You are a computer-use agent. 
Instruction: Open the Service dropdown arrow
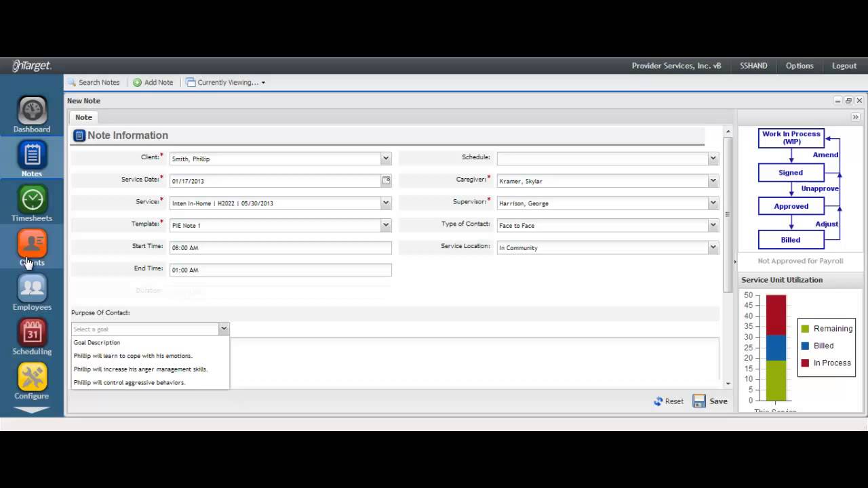point(386,203)
